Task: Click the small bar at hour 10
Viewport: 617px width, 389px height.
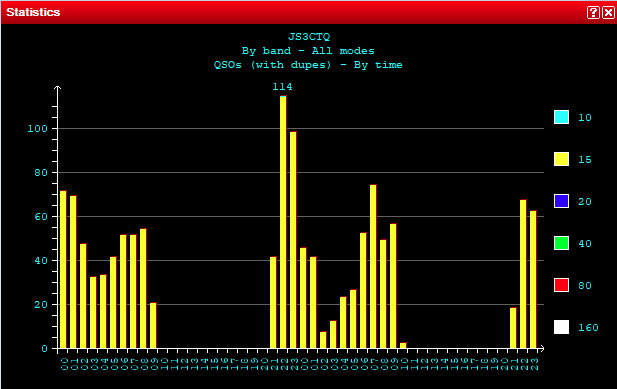Action: (x=403, y=346)
